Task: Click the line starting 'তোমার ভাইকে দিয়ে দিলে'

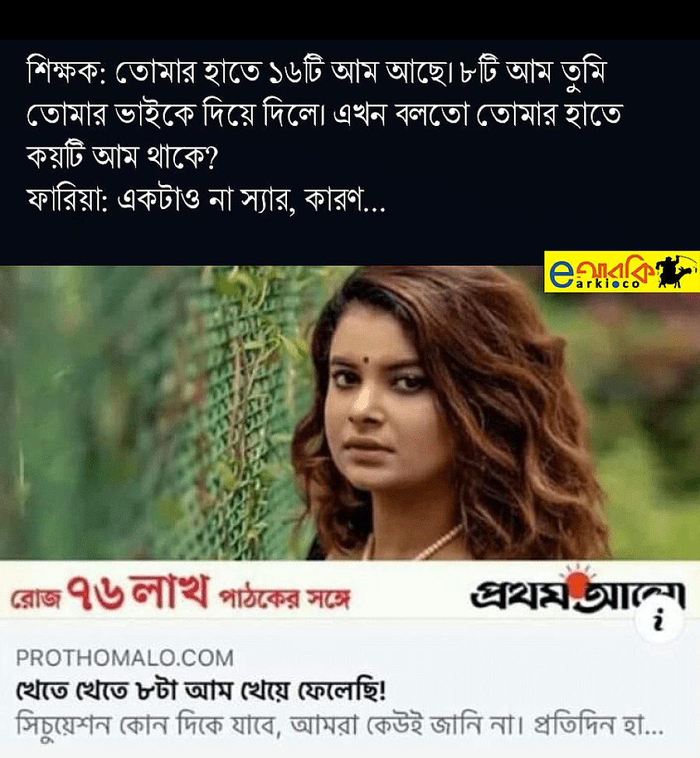Action: (x=324, y=114)
